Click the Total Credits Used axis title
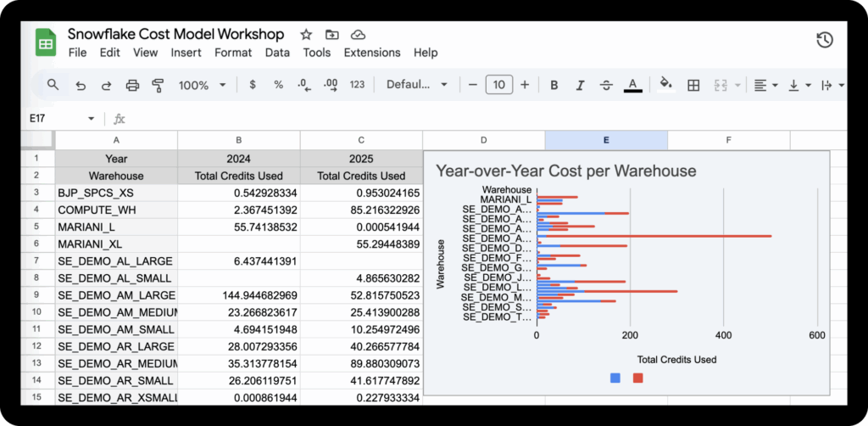 click(x=676, y=360)
